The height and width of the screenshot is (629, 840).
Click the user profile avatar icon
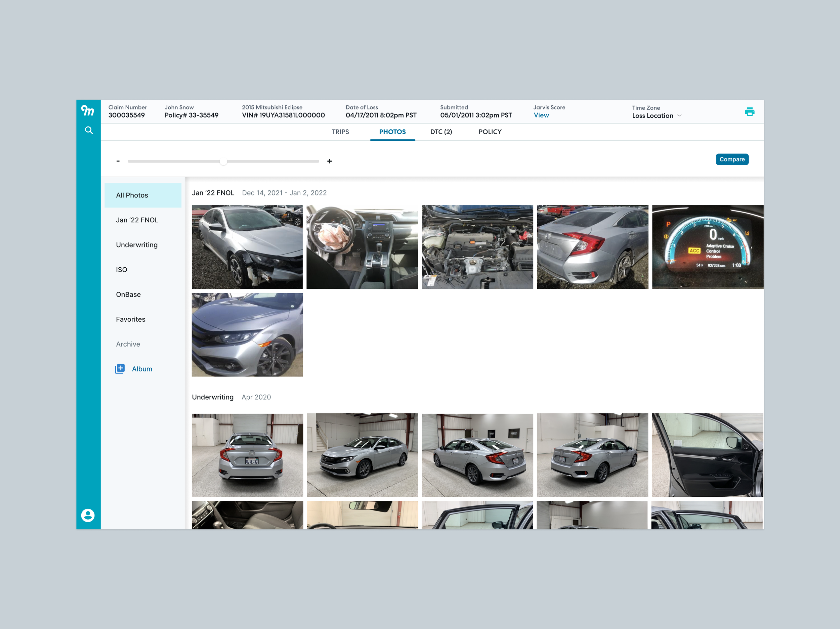pos(88,515)
